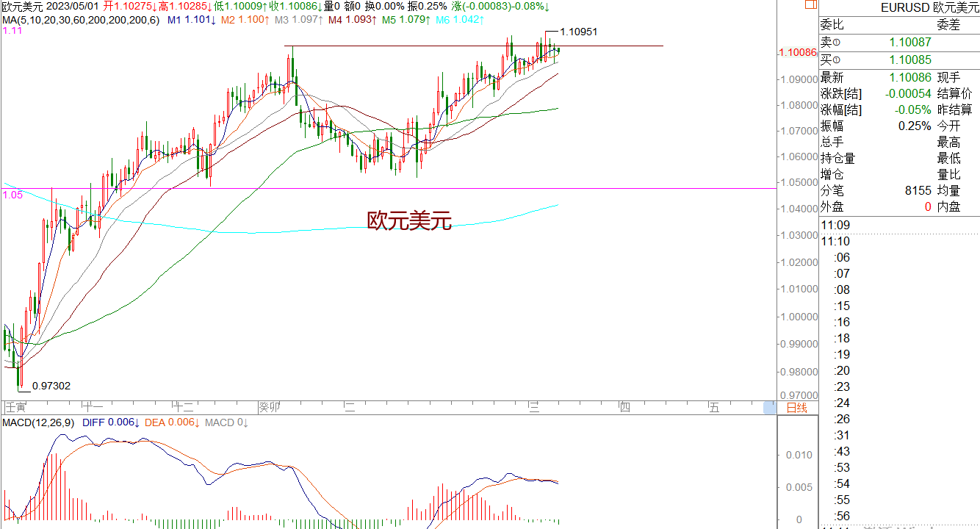Click the 结算价 label
This screenshot has height=529, width=980.
pos(954,93)
